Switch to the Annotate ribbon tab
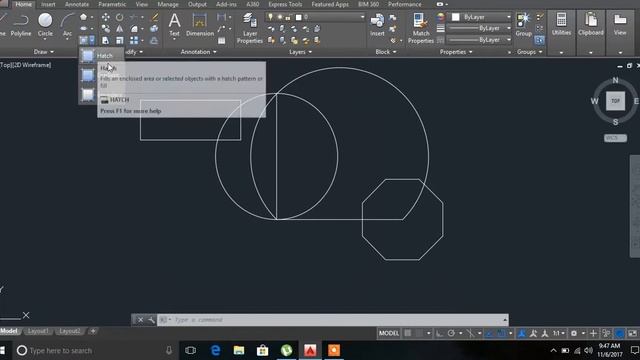This screenshot has width=640, height=360. [x=77, y=4]
